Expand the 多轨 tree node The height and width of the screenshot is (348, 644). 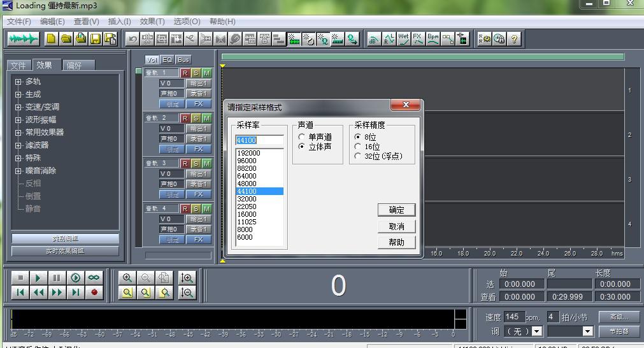click(x=18, y=82)
